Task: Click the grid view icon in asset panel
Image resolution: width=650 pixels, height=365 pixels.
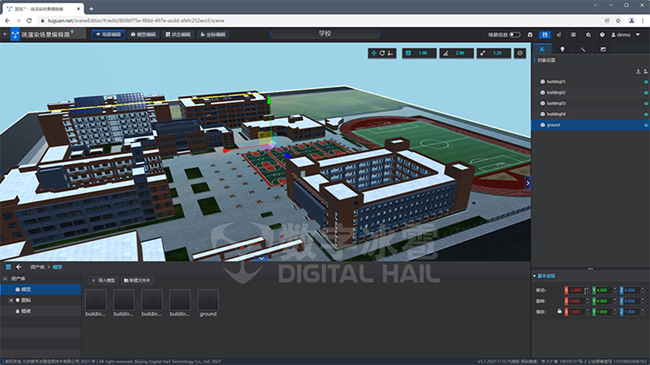Action: pos(8,267)
